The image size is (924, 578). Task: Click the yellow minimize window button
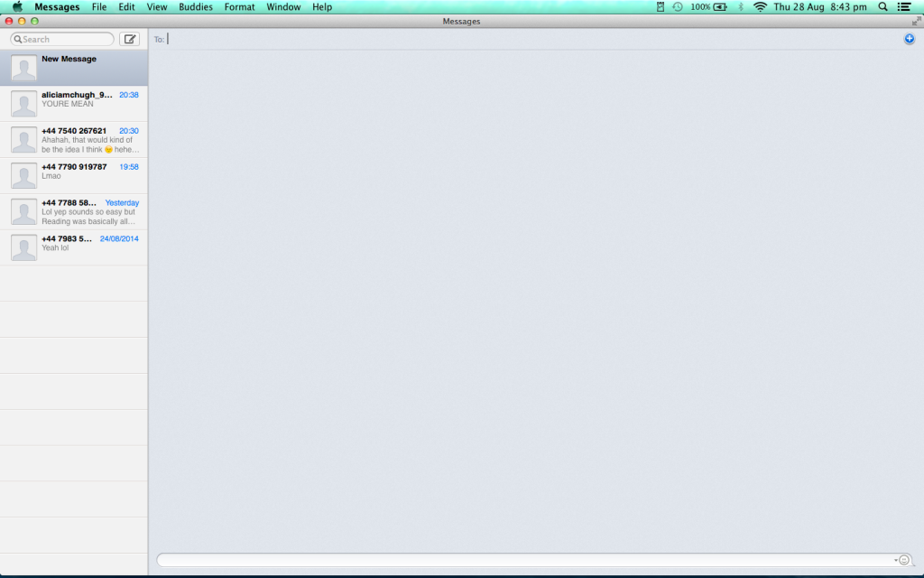22,22
